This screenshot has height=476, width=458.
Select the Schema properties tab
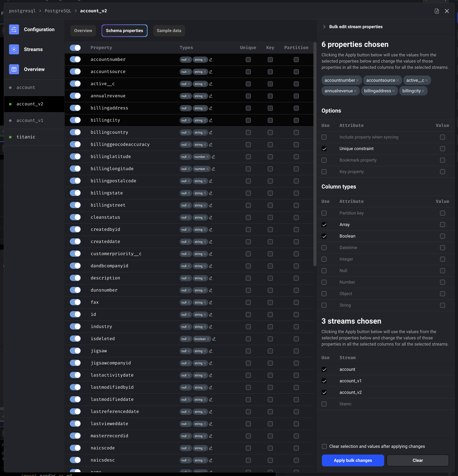(124, 31)
